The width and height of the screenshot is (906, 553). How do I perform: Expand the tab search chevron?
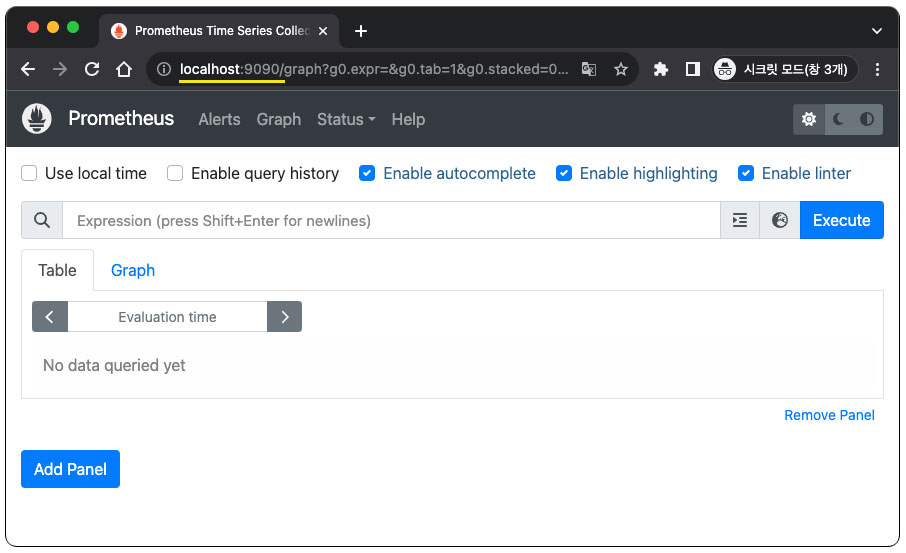pyautogui.click(x=877, y=31)
